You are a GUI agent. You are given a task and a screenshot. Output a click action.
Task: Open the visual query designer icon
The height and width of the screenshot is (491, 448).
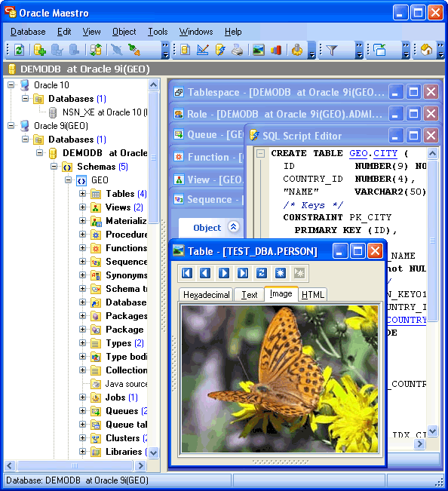coord(203,50)
